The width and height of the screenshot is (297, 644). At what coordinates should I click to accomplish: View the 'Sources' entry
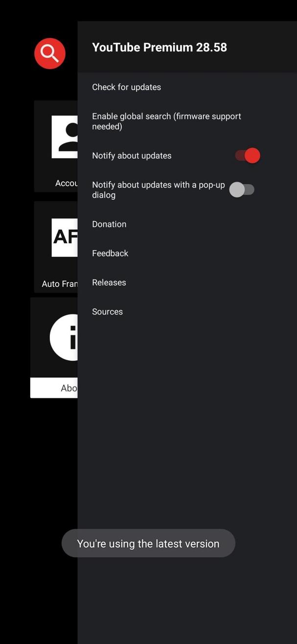pyautogui.click(x=107, y=312)
